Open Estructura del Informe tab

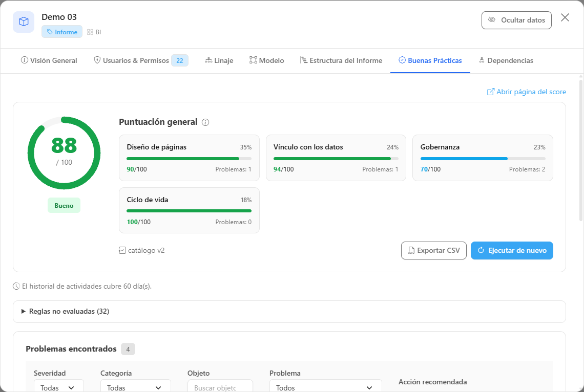[341, 60]
